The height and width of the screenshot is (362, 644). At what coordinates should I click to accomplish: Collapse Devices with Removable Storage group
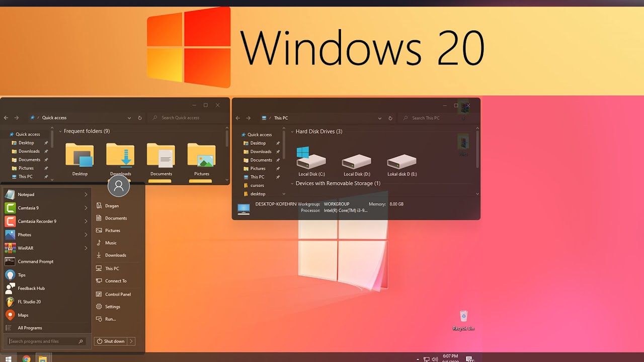(x=292, y=184)
